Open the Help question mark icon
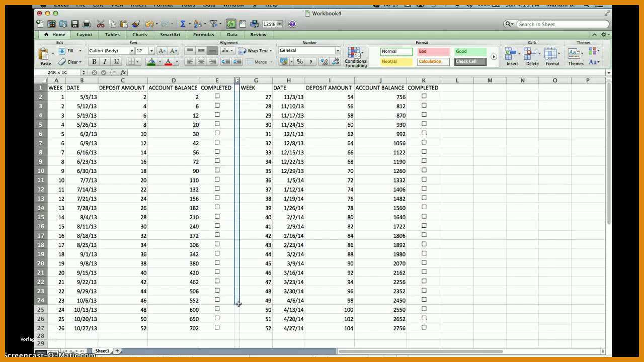This screenshot has width=644, height=362. click(292, 24)
